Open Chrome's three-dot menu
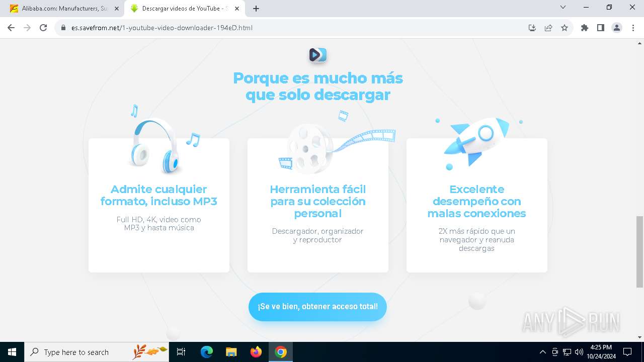The image size is (644, 362). click(x=633, y=28)
